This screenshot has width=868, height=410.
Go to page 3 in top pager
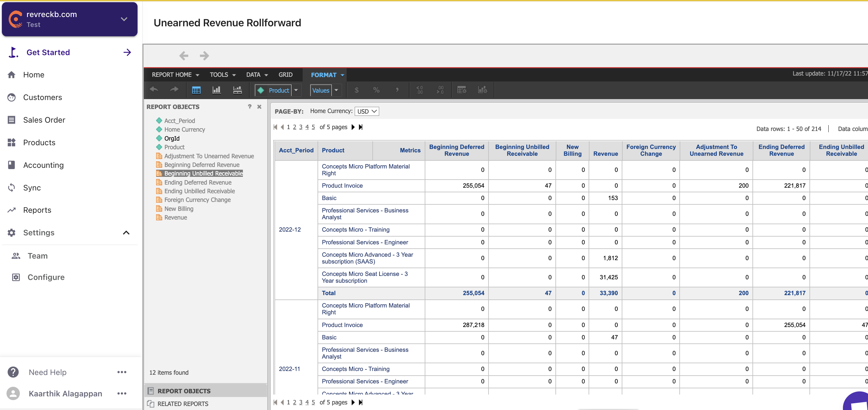click(x=300, y=127)
